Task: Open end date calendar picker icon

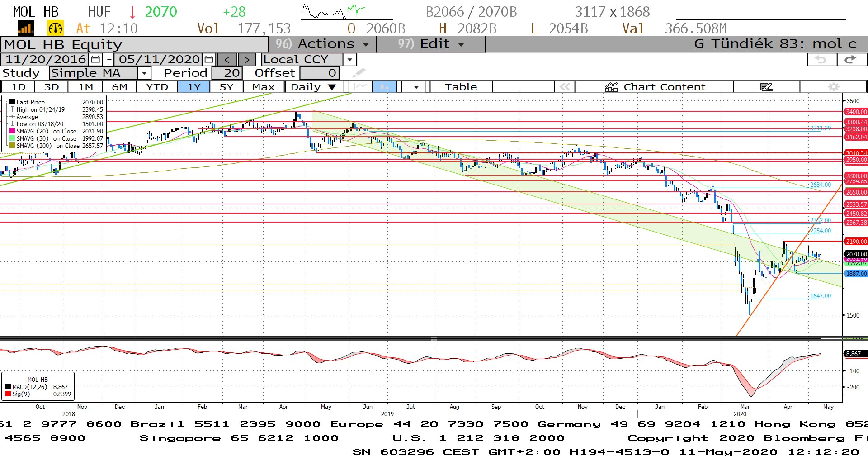Action: (209, 59)
